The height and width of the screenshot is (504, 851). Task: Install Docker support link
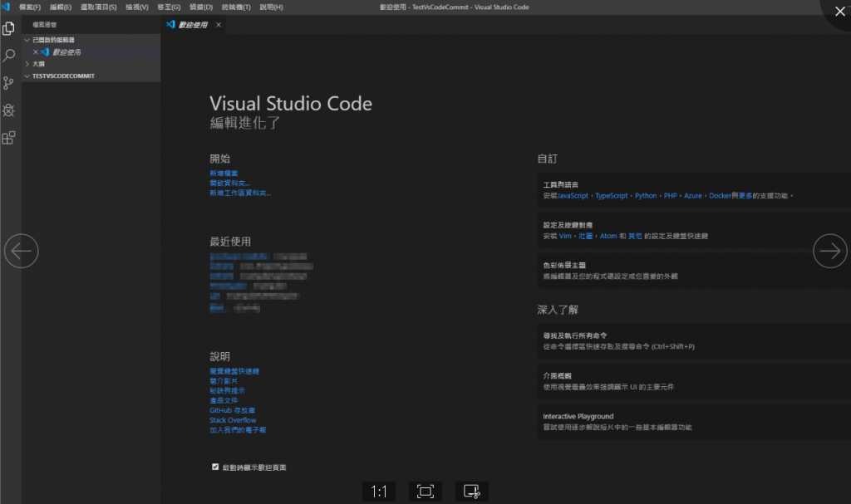(720, 196)
